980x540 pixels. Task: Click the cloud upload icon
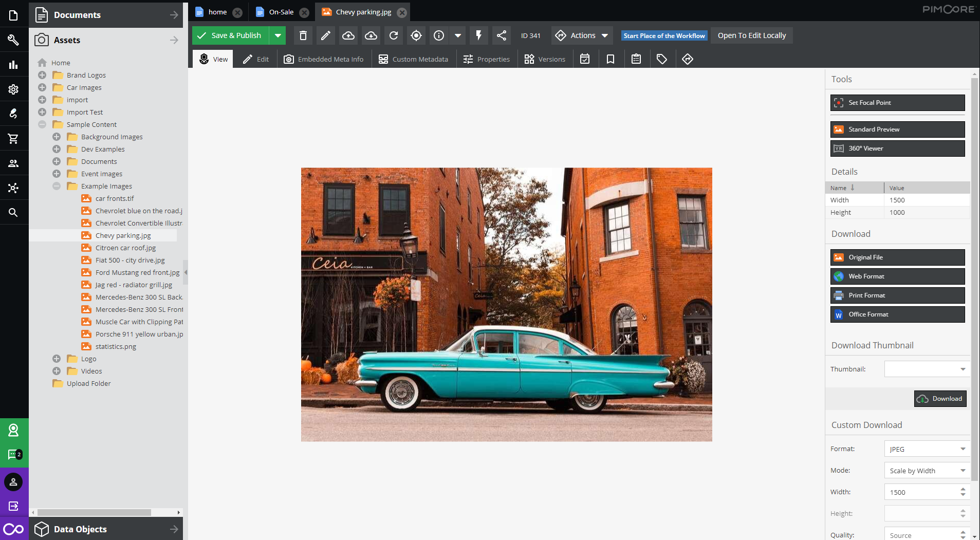click(348, 35)
